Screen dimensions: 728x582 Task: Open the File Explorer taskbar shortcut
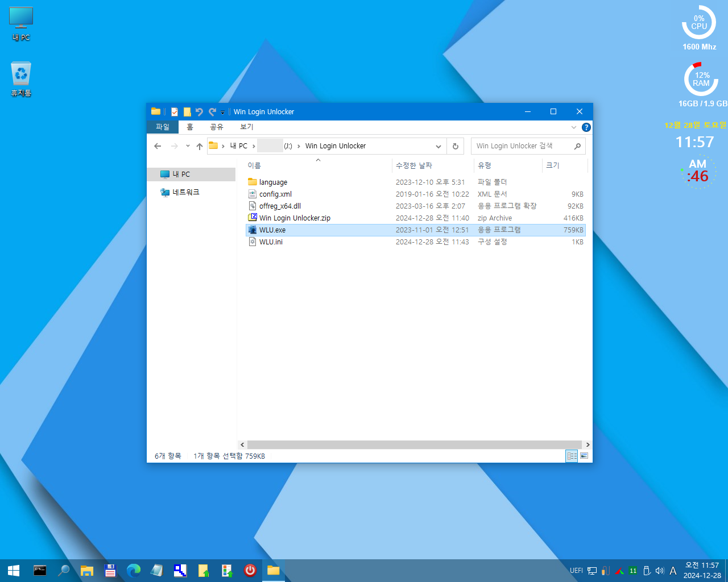point(87,571)
